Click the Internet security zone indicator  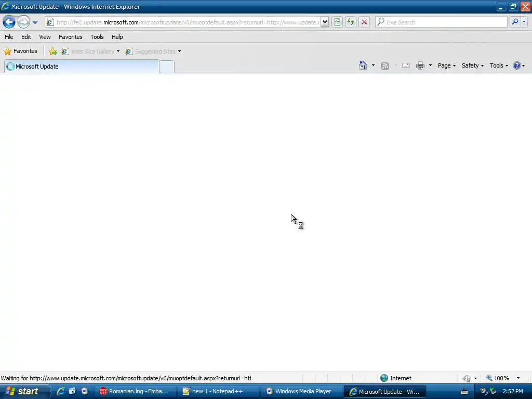(396, 378)
